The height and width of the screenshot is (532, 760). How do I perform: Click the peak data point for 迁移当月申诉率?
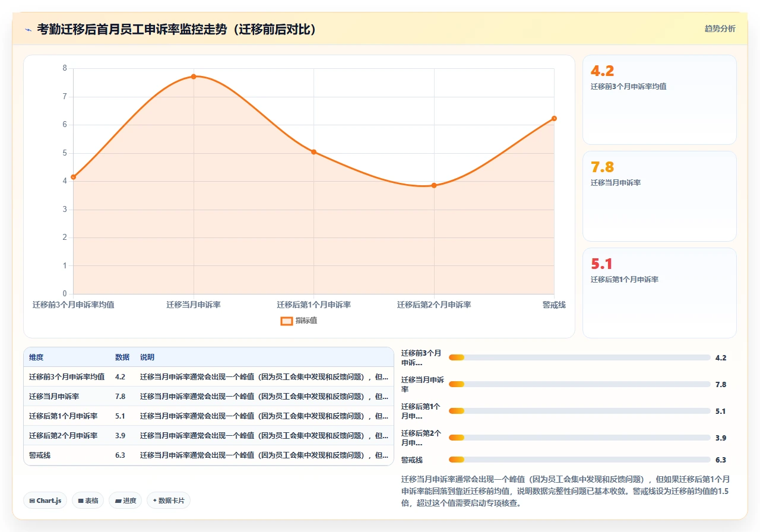pos(194,77)
